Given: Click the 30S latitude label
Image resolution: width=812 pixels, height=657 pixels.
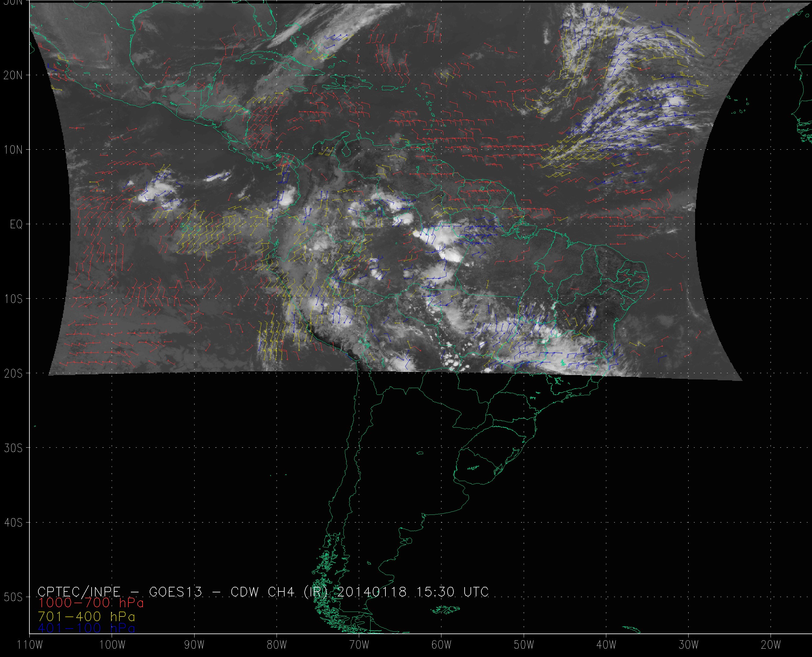Looking at the screenshot, I should pos(13,448).
